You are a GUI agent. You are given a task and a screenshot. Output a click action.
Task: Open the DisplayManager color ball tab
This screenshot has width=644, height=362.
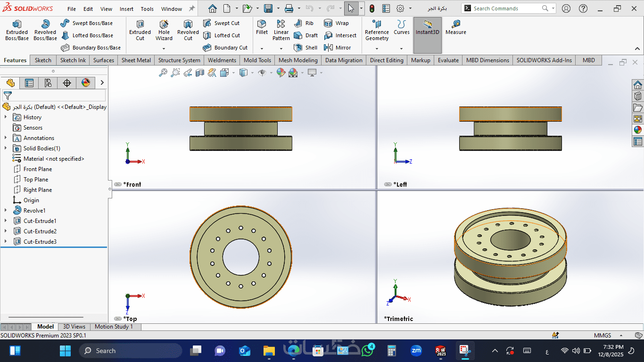point(86,83)
